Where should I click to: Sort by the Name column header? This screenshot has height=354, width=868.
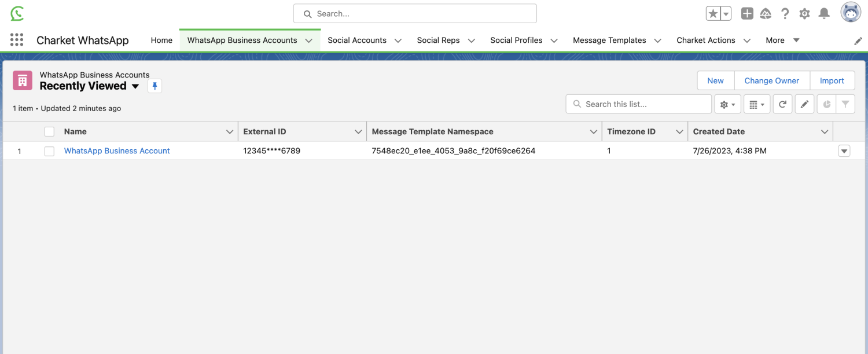(75, 132)
